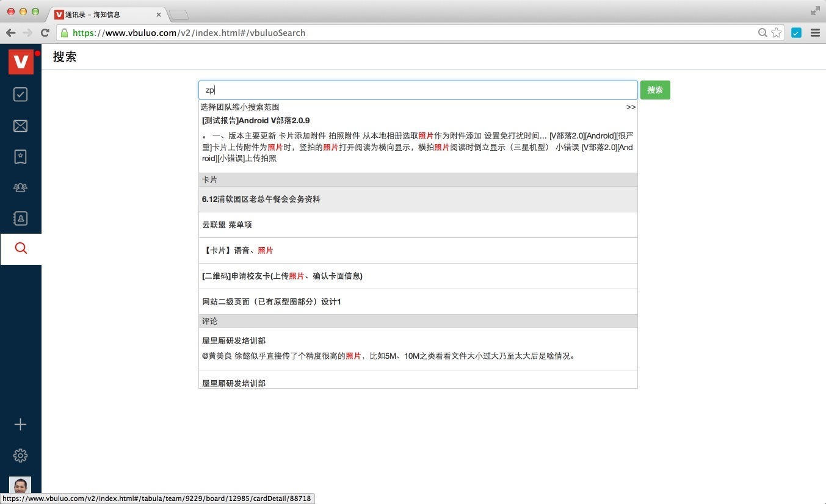Open the starred bookmark icon in sidebar
Screen dimensions: 826x504
point(21,157)
